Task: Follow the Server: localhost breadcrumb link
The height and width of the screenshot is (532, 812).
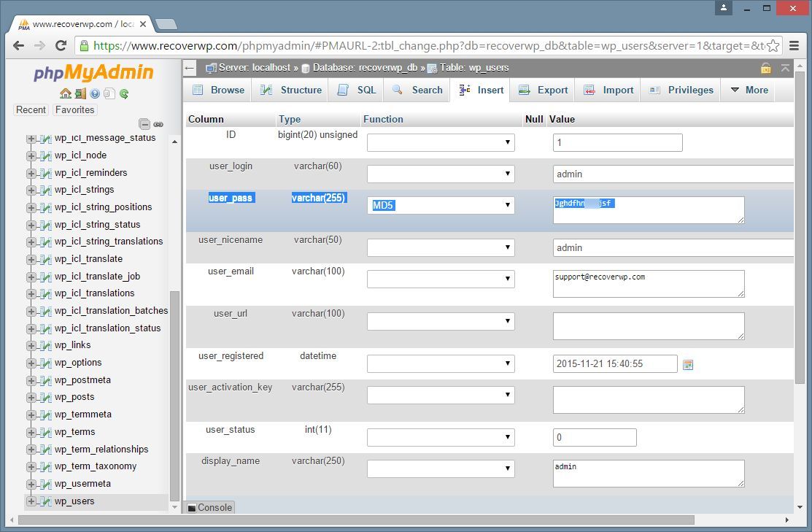Action: pyautogui.click(x=255, y=68)
